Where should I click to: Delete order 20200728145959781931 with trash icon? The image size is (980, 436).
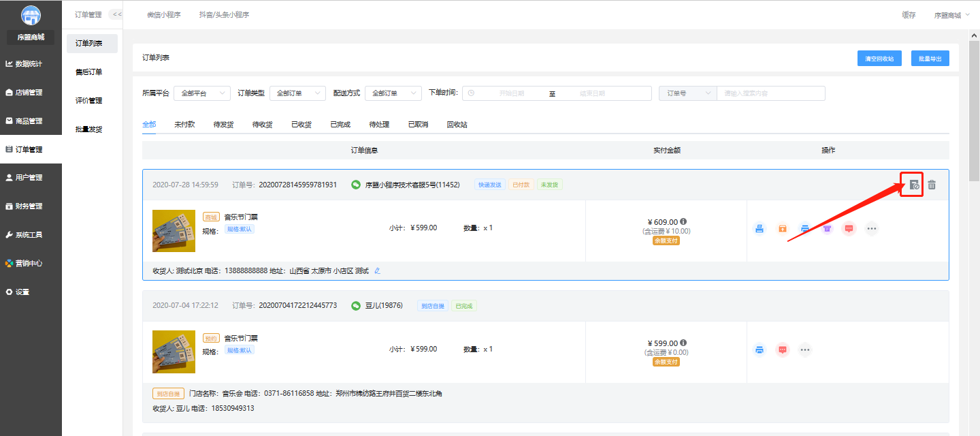(932, 185)
